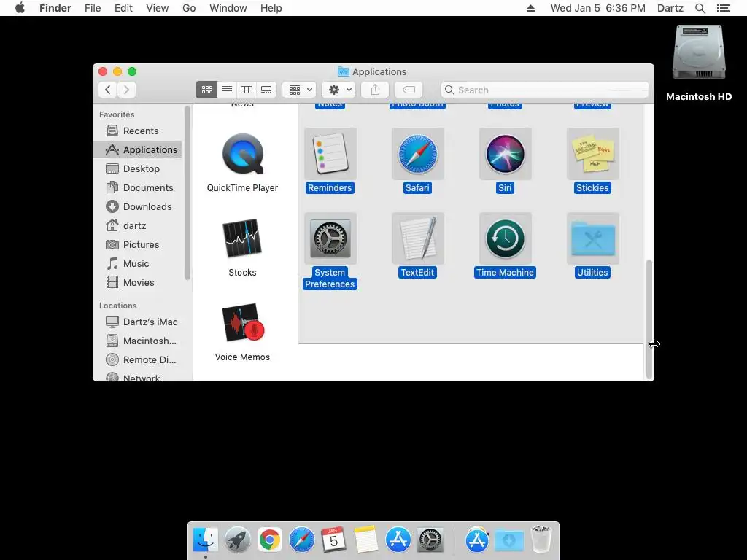Click the Applications window vertical scrollbar
The height and width of the screenshot is (560, 747).
pos(649,319)
